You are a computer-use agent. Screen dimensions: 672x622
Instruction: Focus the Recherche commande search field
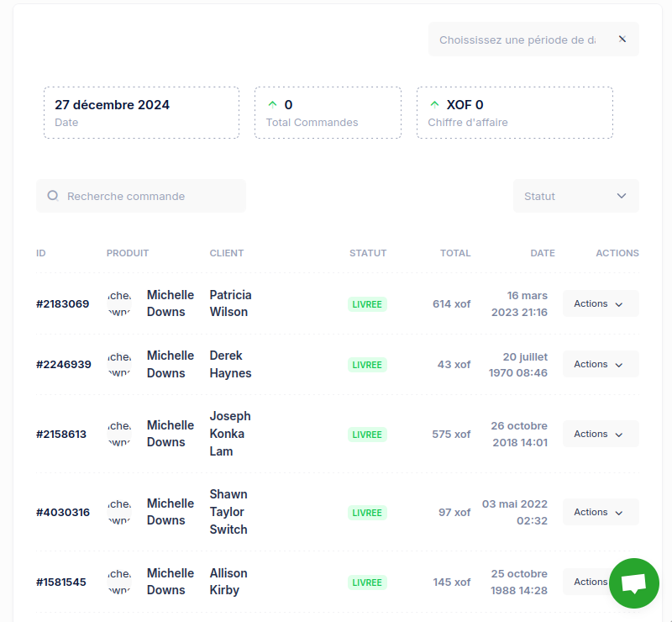(151, 196)
